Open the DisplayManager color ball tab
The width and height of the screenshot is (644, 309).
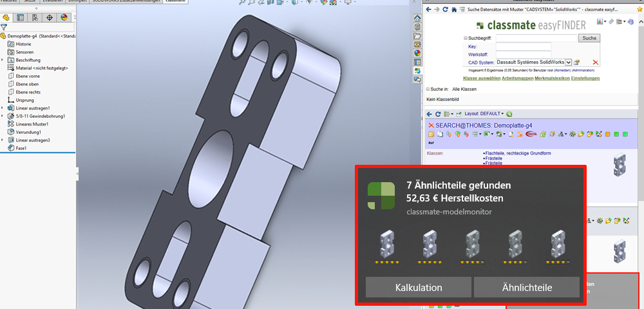click(x=64, y=17)
